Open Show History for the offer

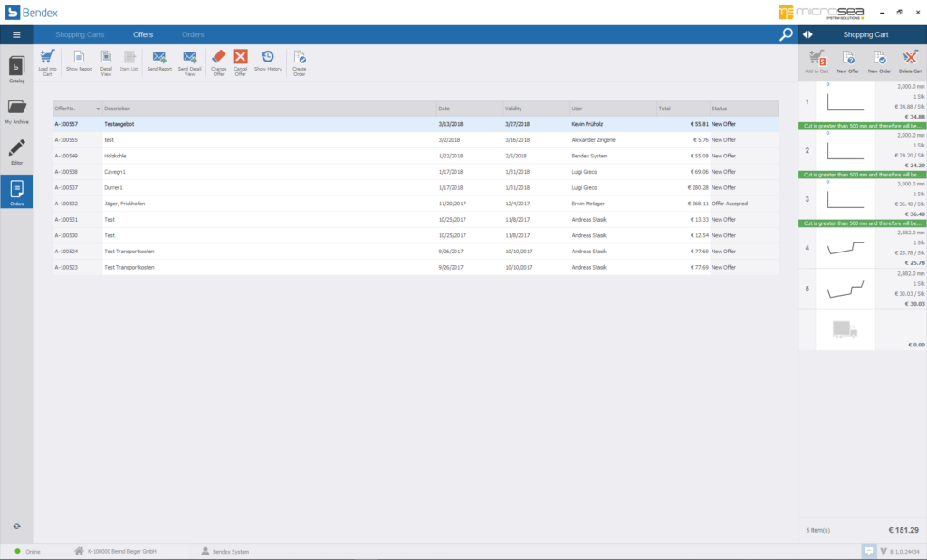click(x=267, y=60)
